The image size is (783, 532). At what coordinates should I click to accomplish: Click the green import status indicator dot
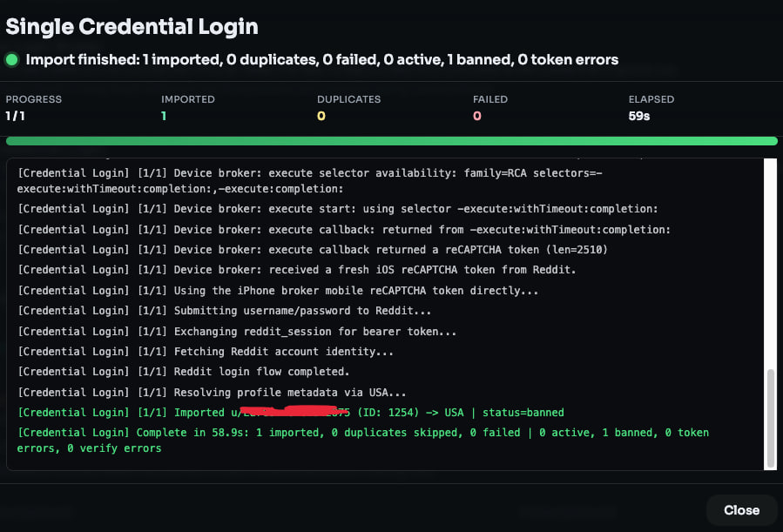tap(12, 60)
